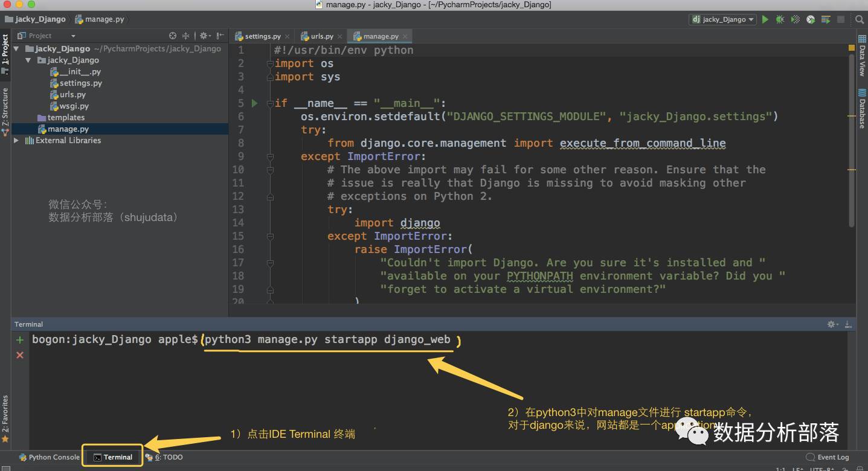Click execute_from_command_line in line 8
The width and height of the screenshot is (868, 471).
click(643, 143)
